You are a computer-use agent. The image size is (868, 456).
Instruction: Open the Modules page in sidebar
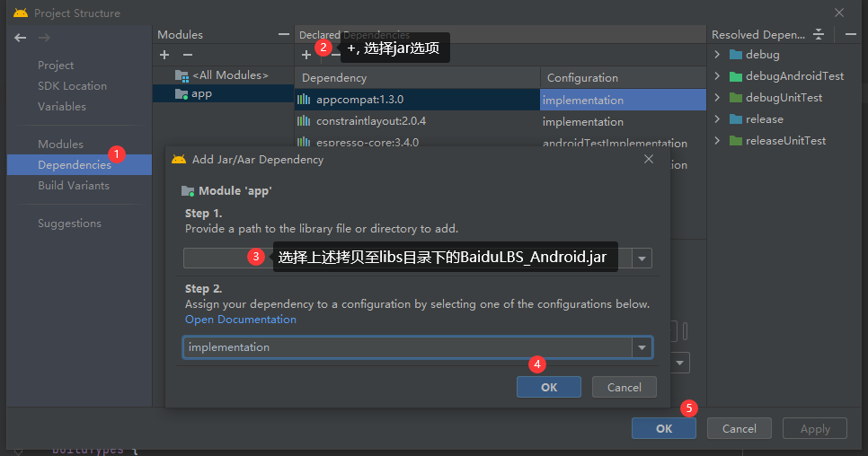point(60,144)
